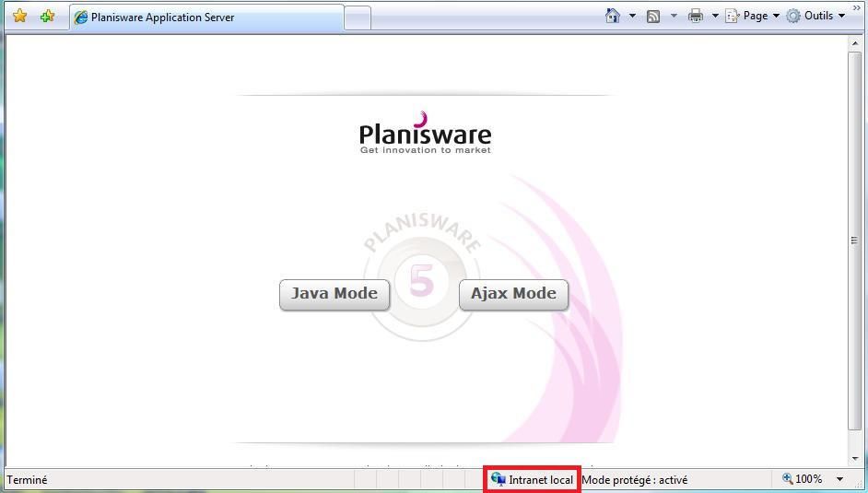
Task: Click the Terminé status text
Action: pos(27,480)
